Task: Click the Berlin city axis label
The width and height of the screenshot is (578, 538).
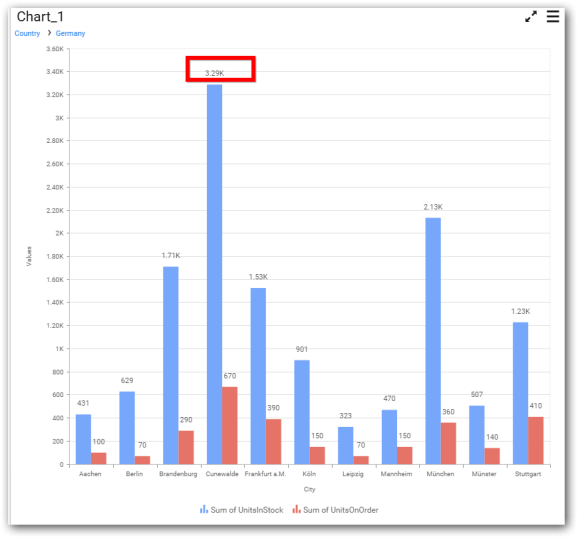Action: pyautogui.click(x=134, y=474)
